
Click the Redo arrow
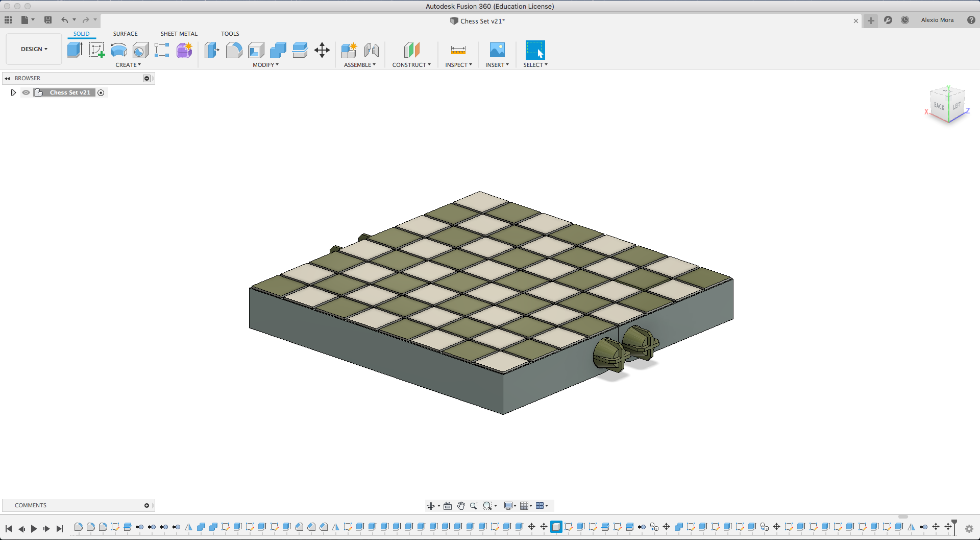86,20
